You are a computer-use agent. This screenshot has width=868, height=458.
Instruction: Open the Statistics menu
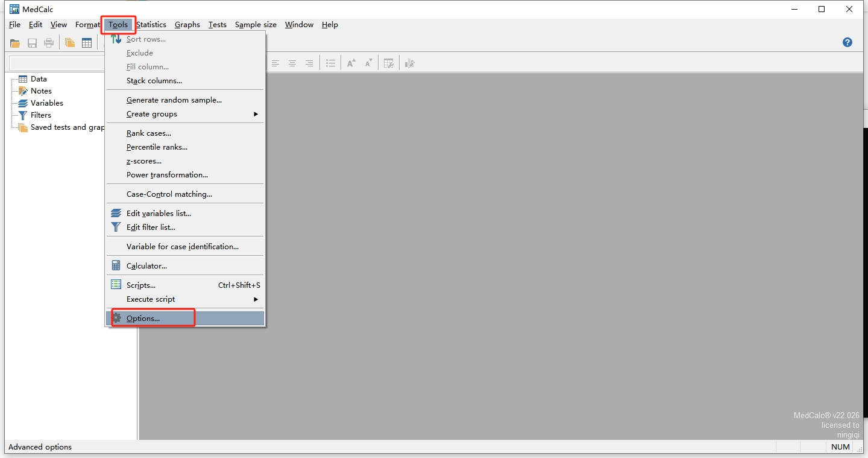coord(151,25)
